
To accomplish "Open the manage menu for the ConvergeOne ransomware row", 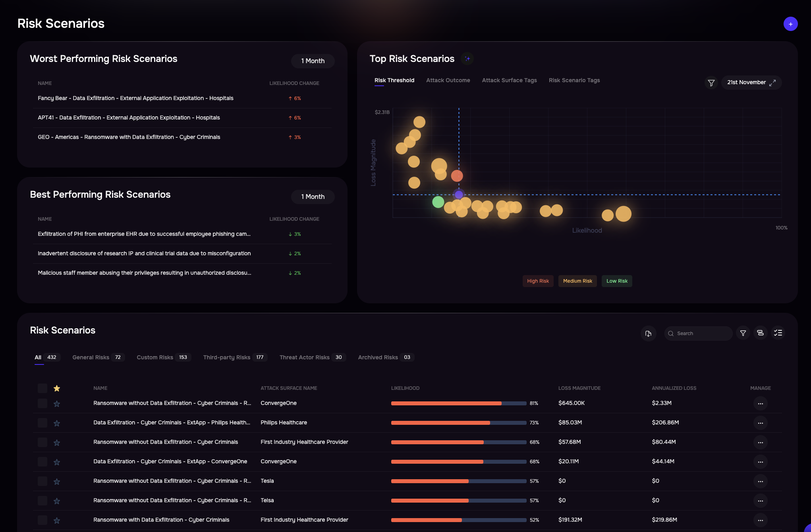I will tap(761, 403).
